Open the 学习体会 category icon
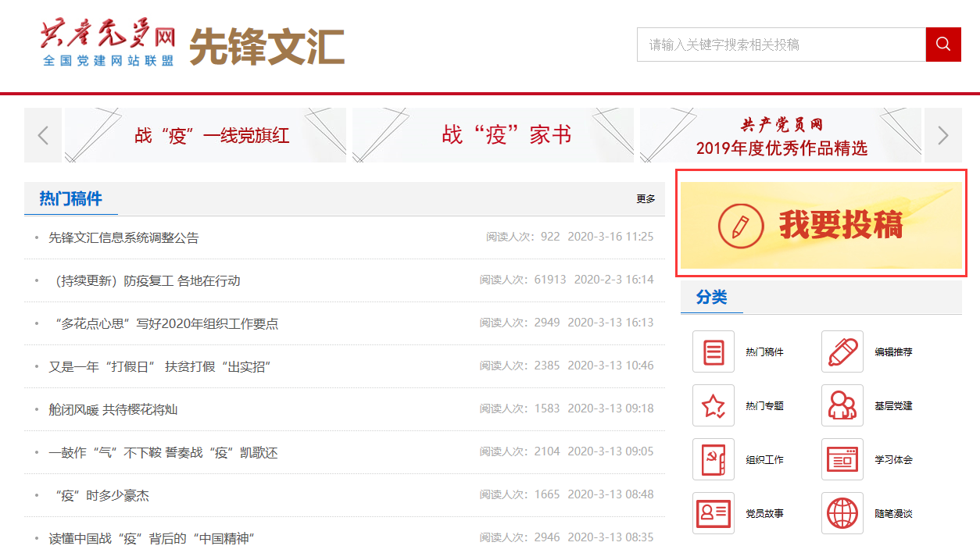The image size is (980, 553). coord(842,459)
